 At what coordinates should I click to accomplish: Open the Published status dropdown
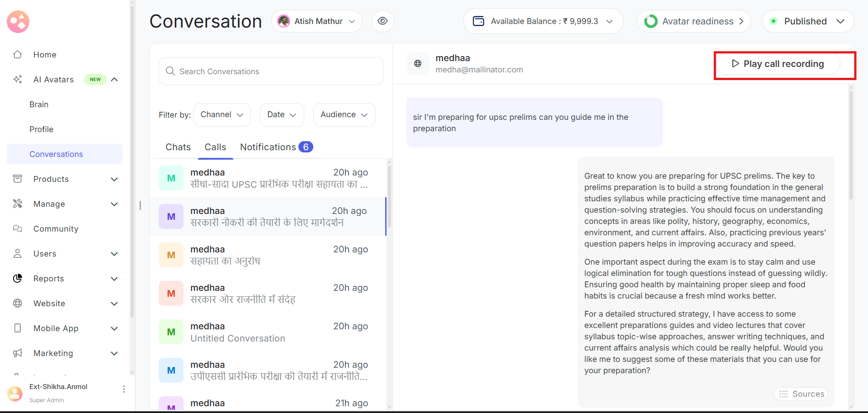coord(808,21)
